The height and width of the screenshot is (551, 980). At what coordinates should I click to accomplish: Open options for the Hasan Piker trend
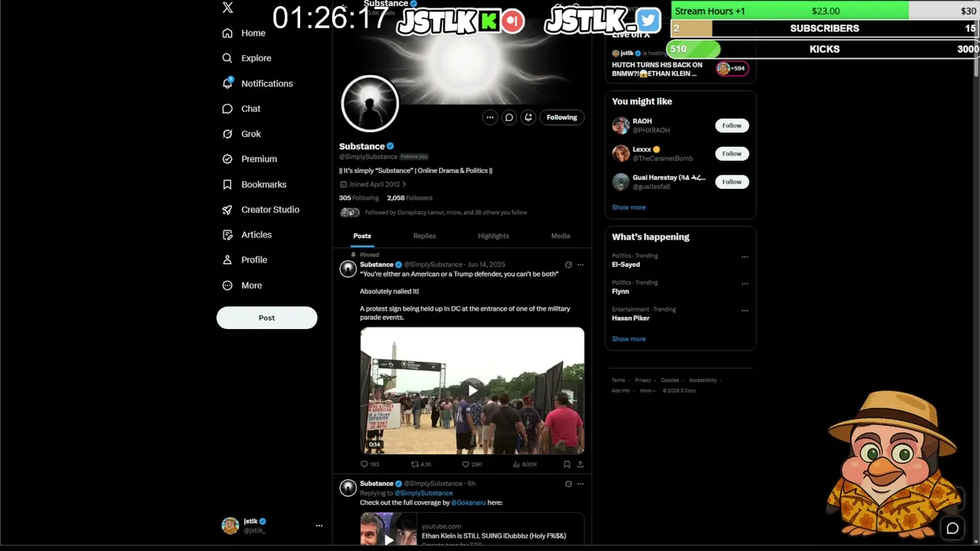pos(745,311)
